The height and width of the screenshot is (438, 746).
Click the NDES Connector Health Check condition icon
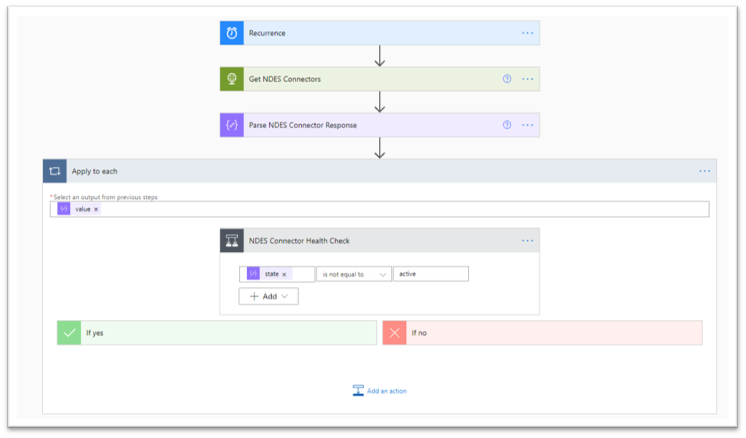coord(232,240)
